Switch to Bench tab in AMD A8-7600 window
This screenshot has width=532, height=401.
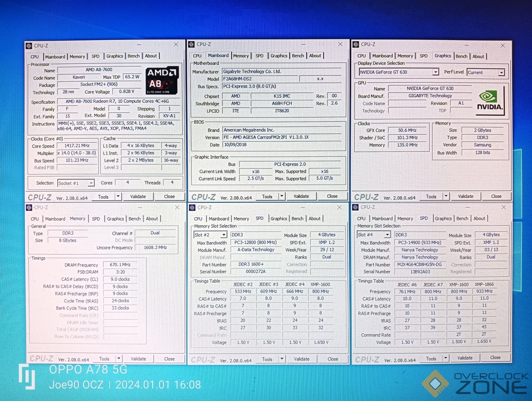pos(134,56)
